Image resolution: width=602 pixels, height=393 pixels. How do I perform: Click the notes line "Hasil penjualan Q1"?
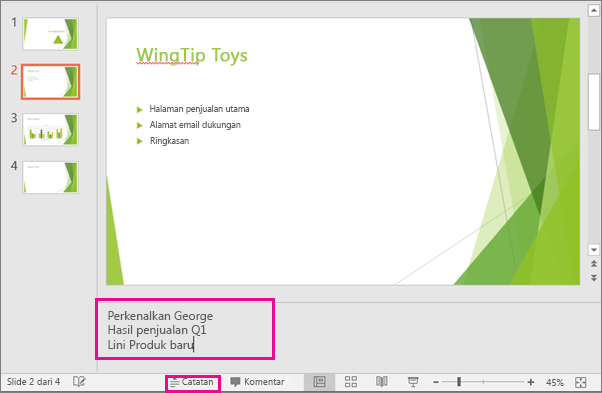157,330
